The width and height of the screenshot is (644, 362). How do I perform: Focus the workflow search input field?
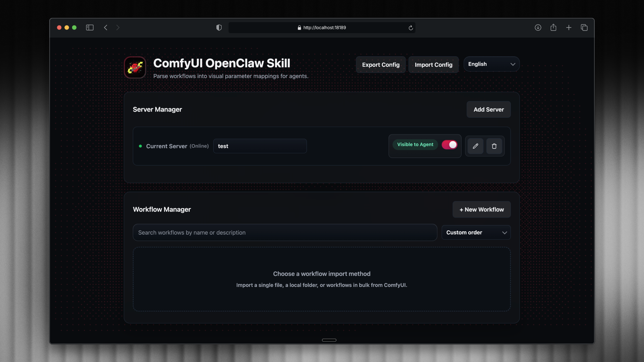click(x=285, y=233)
